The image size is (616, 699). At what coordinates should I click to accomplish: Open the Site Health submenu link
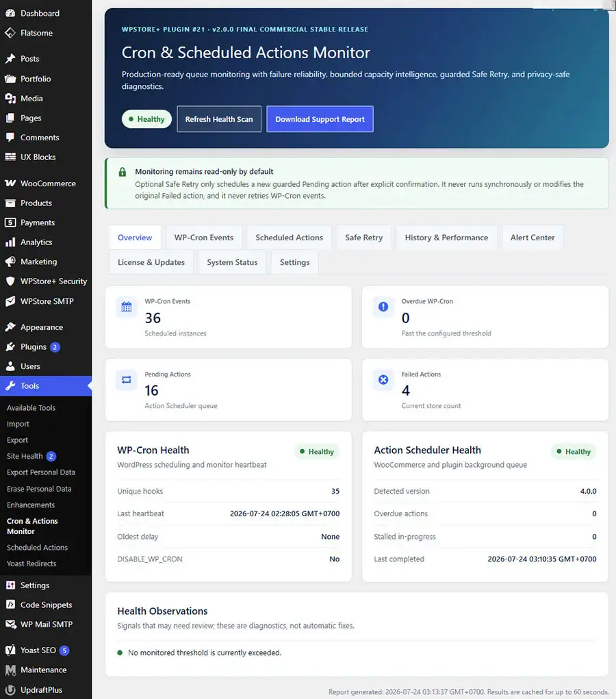pyautogui.click(x=25, y=456)
